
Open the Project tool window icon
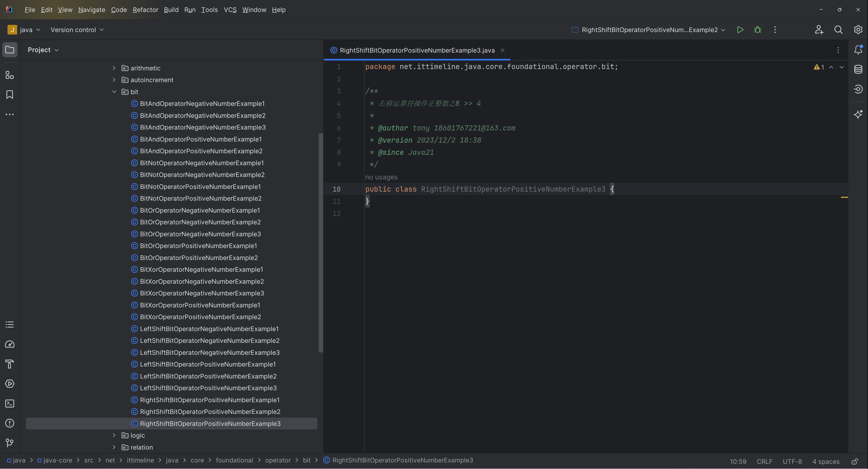point(10,50)
